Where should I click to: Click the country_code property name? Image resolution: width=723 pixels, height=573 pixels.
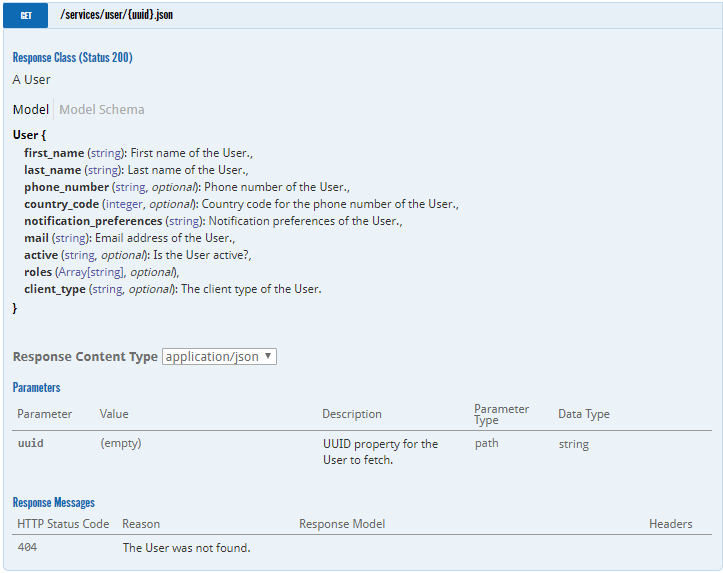(61, 204)
